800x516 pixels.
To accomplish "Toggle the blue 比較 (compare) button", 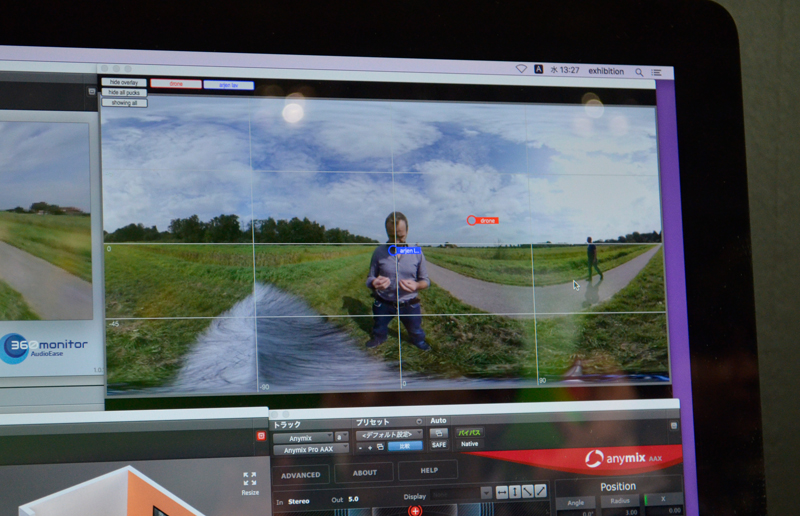I will coord(405,446).
